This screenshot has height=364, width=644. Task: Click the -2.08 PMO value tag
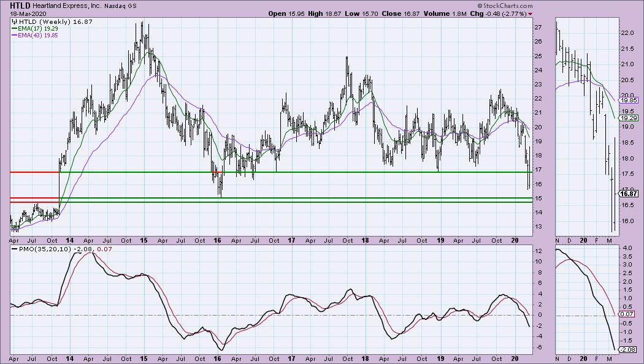[628, 349]
